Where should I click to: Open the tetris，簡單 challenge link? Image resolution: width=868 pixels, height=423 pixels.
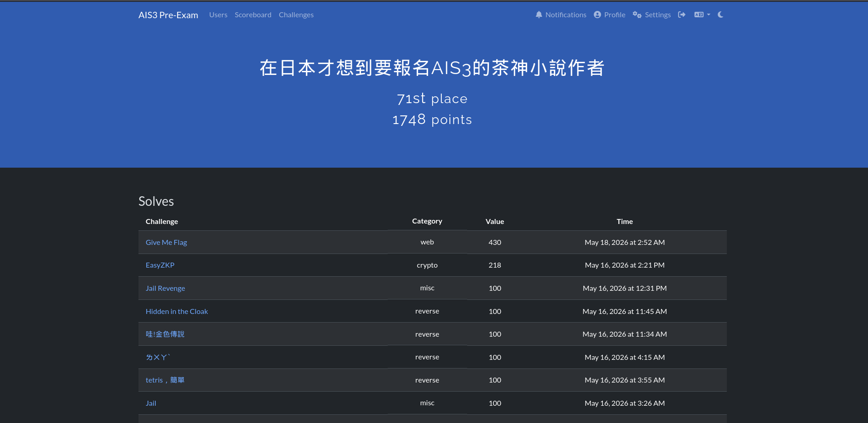pyautogui.click(x=165, y=380)
